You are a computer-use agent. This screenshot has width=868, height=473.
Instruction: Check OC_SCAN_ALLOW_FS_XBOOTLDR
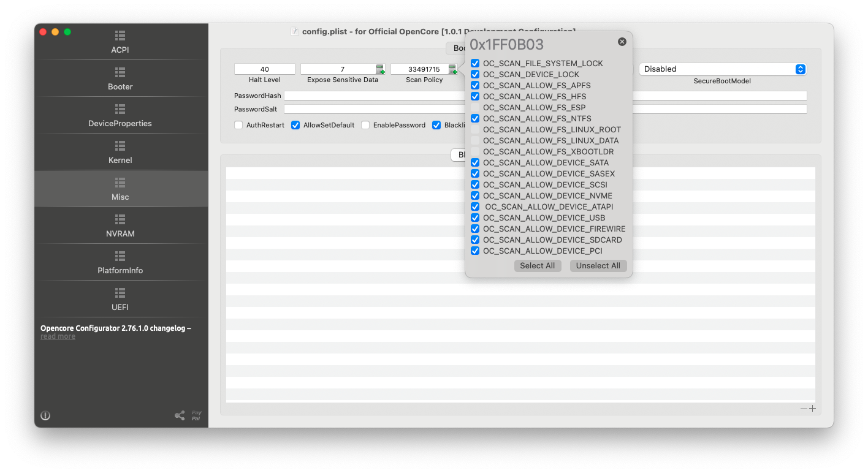click(x=475, y=151)
